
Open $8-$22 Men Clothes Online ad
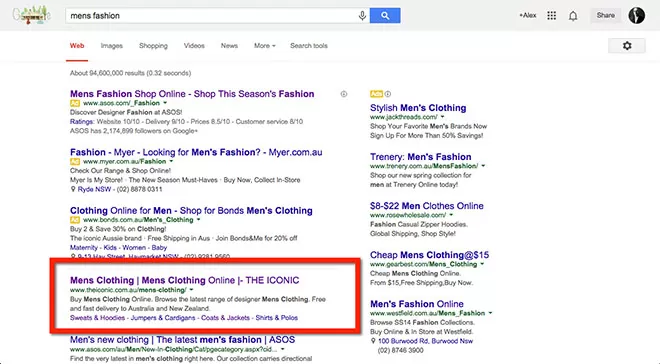pos(426,206)
